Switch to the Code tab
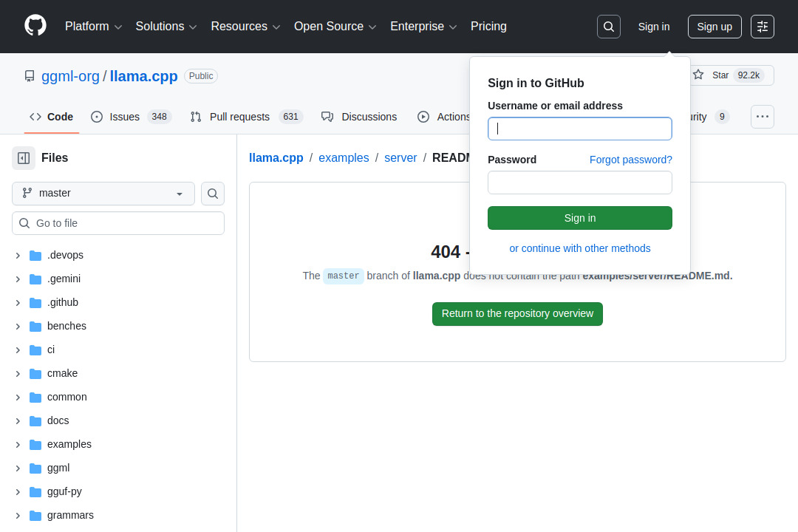798x532 pixels. pyautogui.click(x=51, y=117)
